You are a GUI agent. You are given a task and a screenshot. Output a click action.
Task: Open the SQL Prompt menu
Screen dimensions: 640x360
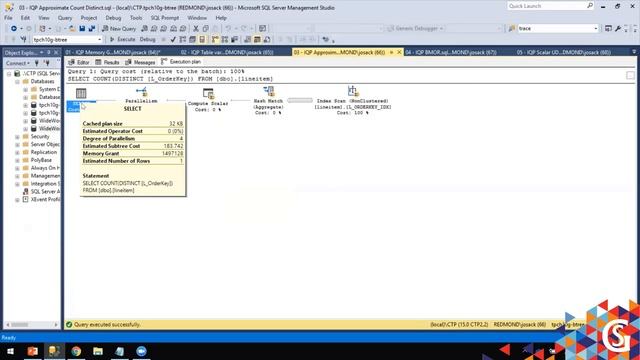point(164,18)
